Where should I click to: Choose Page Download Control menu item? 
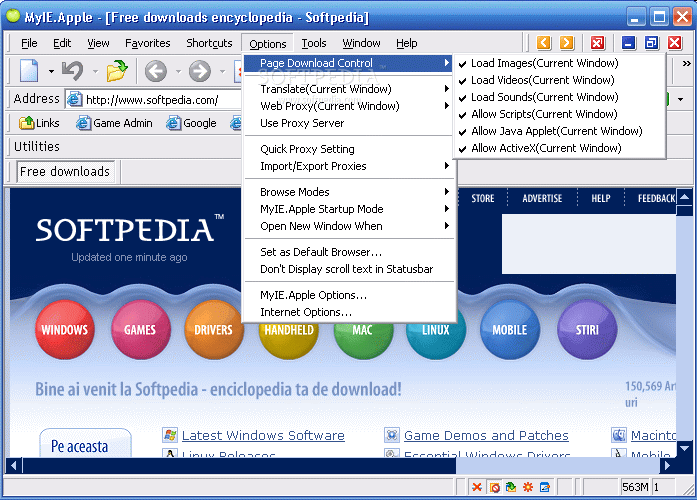pyautogui.click(x=348, y=63)
